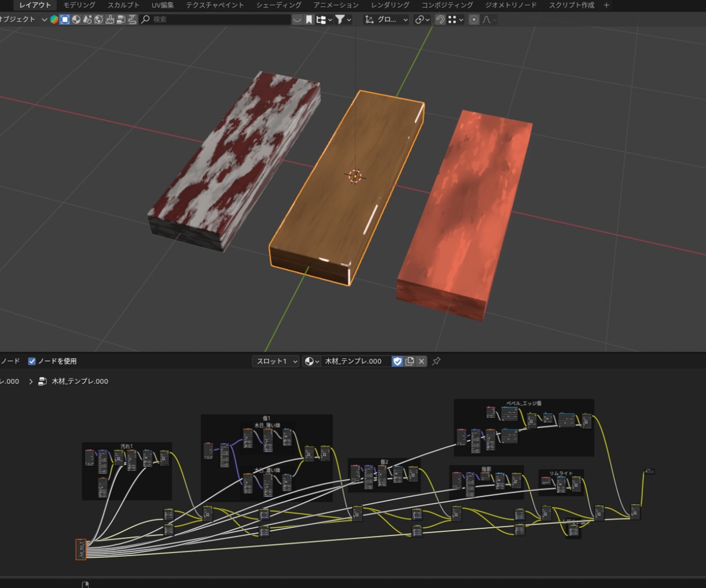Toggle the snap magnet button
Screen dimensions: 706x588
[x=440, y=20]
